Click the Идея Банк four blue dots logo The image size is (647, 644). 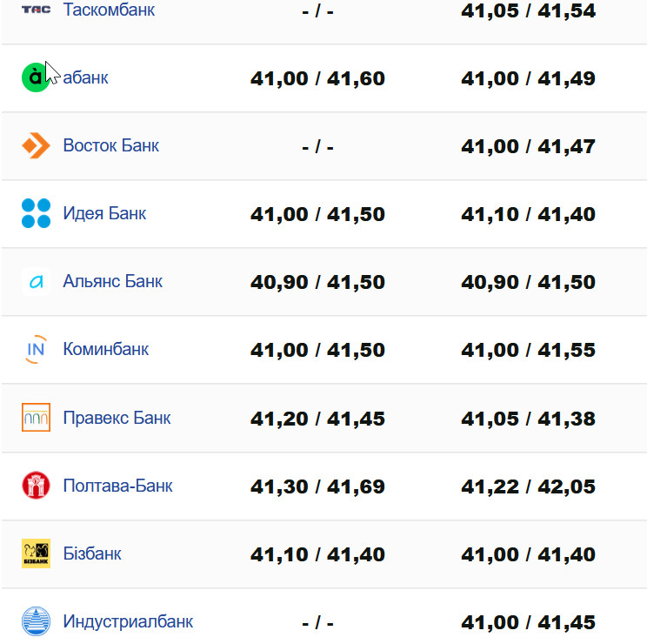pyautogui.click(x=36, y=213)
